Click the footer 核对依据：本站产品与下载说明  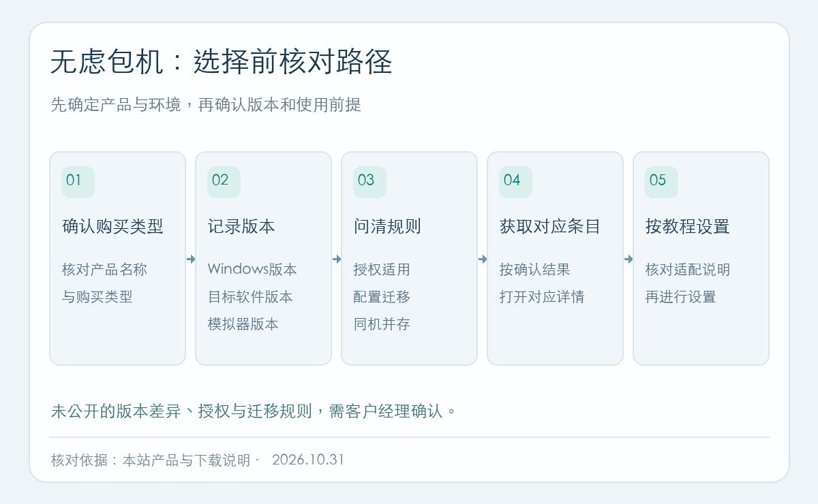click(x=151, y=460)
